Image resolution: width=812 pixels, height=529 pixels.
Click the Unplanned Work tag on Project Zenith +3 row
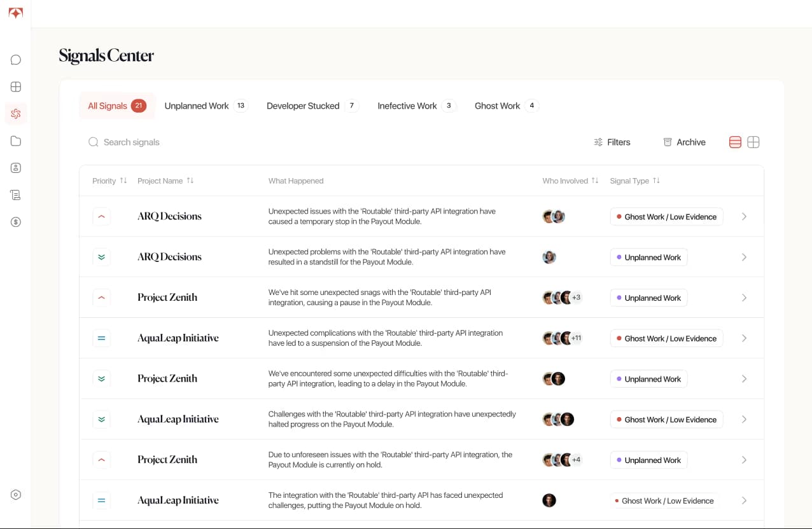648,298
